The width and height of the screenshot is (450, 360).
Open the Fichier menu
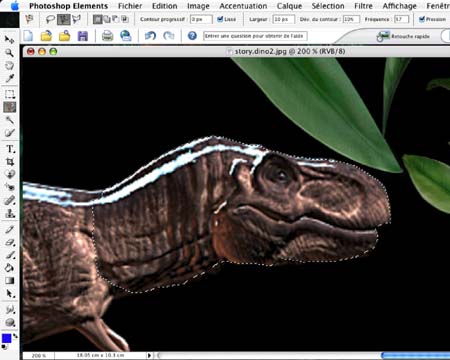pyautogui.click(x=130, y=6)
